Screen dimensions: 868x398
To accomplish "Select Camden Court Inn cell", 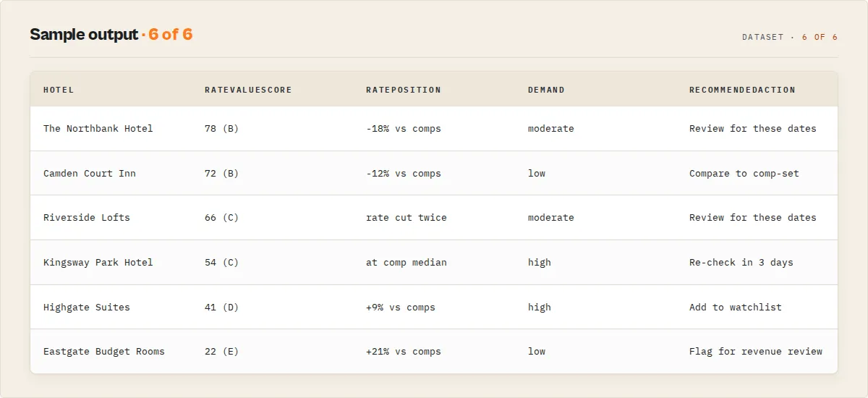I will pyautogui.click(x=90, y=174).
